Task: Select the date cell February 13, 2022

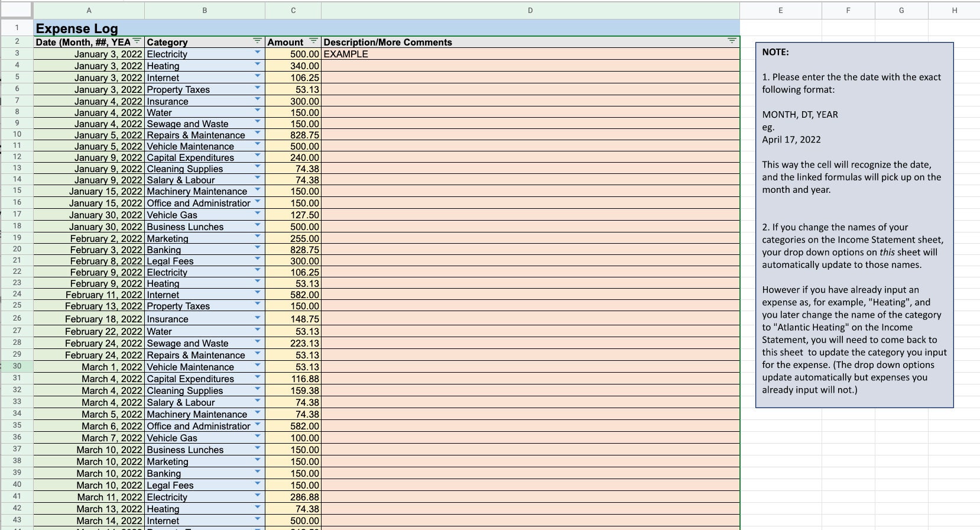Action: pos(89,306)
